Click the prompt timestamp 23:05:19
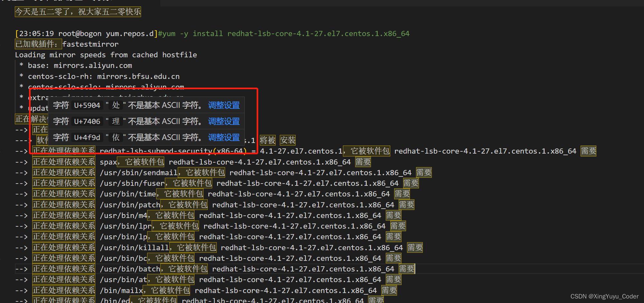Viewport: 644px width, 303px height. tap(36, 33)
